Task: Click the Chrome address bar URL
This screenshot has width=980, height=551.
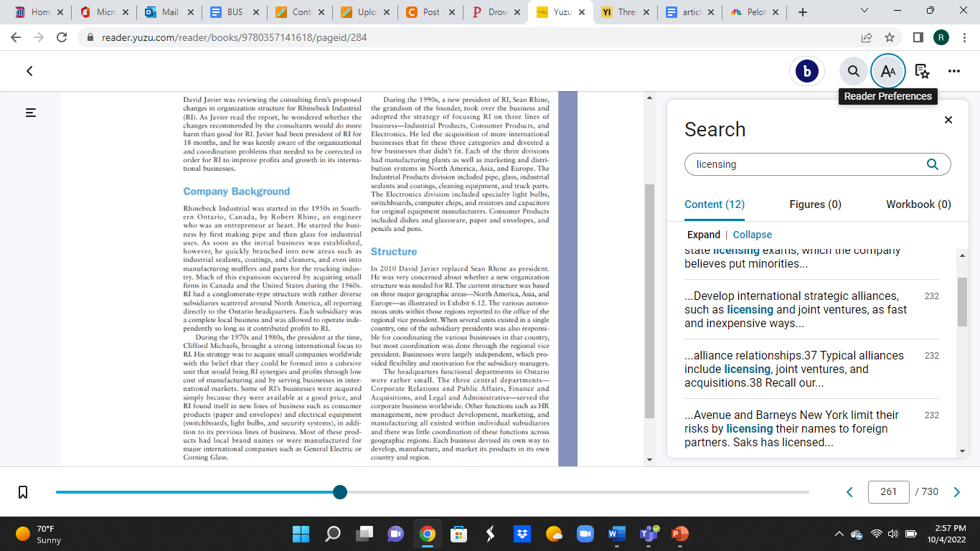Action: [x=234, y=37]
